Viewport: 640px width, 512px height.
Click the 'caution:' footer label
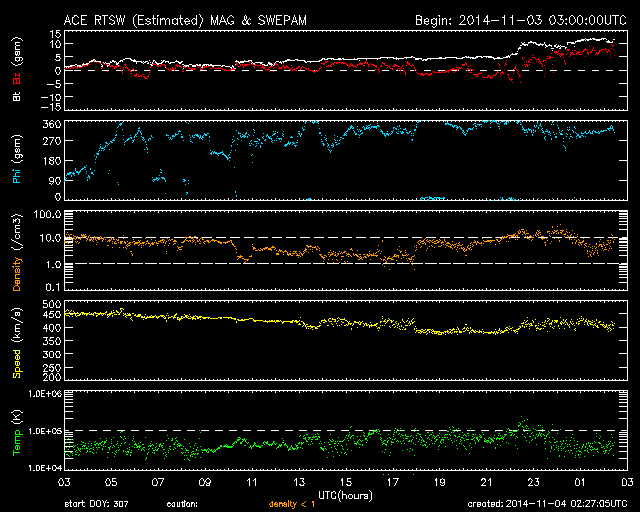(182, 504)
